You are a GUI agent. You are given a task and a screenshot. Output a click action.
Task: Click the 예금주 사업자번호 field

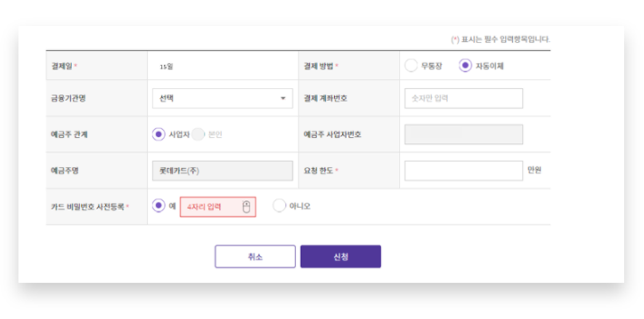[x=463, y=134]
